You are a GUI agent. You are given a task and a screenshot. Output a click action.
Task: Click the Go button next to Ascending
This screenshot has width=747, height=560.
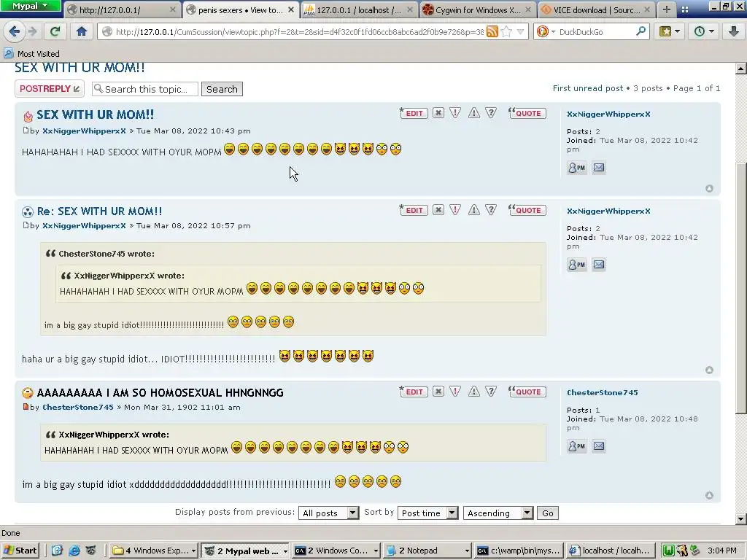coord(548,513)
